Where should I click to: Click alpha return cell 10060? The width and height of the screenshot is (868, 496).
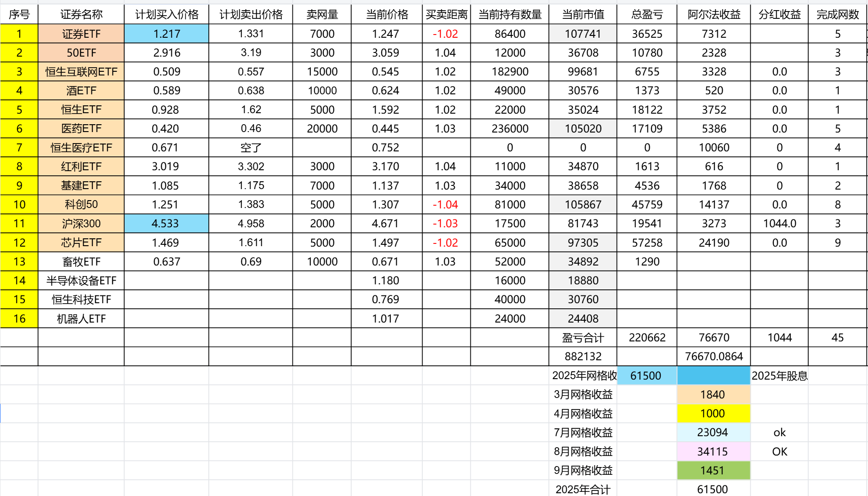pyautogui.click(x=714, y=148)
